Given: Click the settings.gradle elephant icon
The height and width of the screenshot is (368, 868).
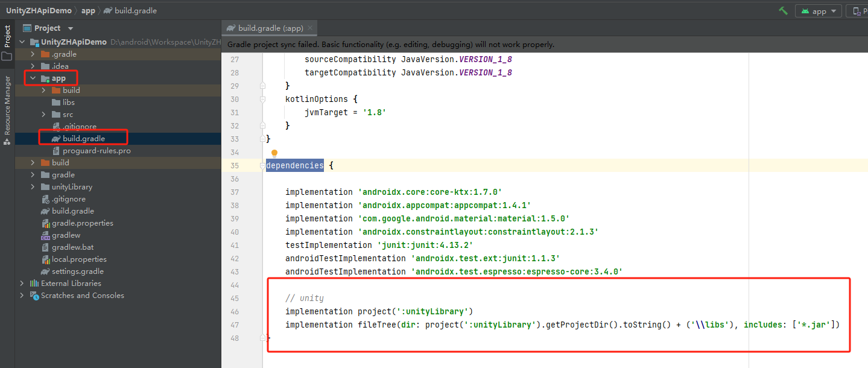Looking at the screenshot, I should [45, 271].
